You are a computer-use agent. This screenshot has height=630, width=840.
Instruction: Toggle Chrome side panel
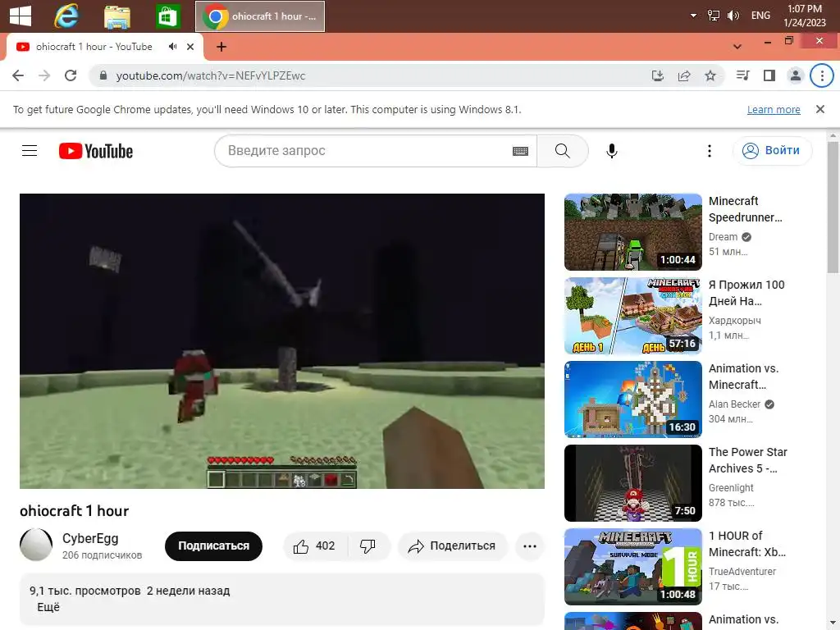click(769, 75)
